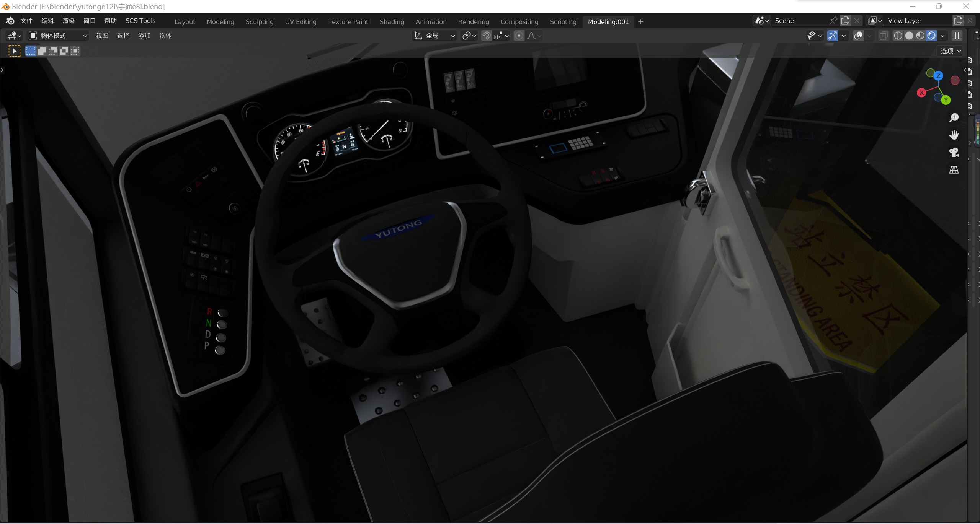The height and width of the screenshot is (524, 980).
Task: Switch to the Layout workspace tab
Action: click(x=185, y=22)
